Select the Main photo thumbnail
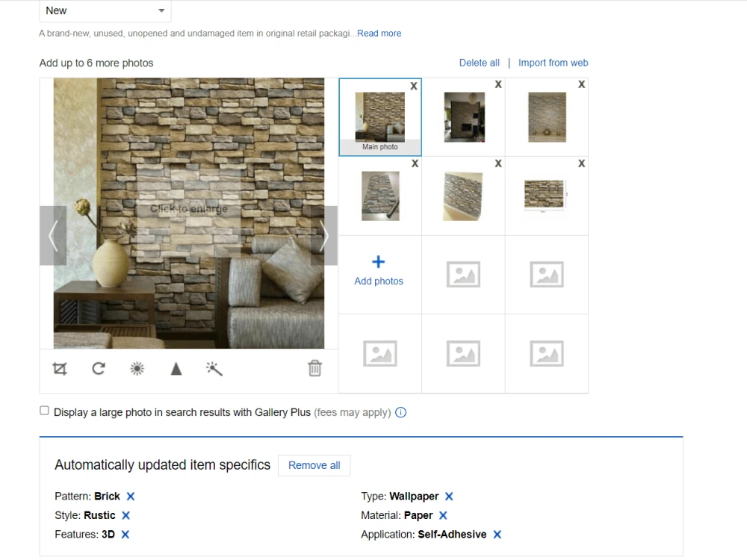The image size is (747, 560). coord(380,117)
